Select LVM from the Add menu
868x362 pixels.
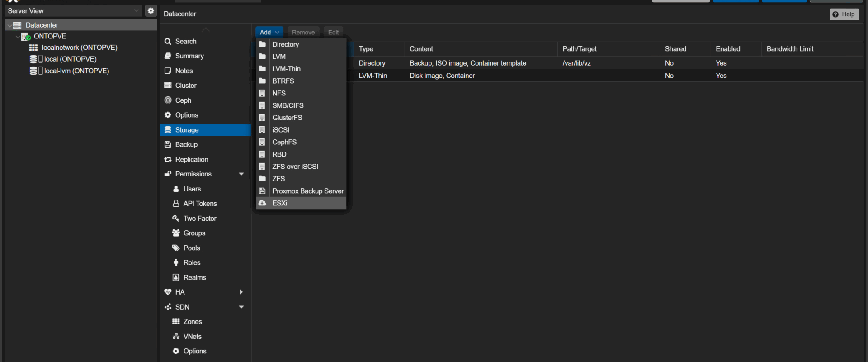[x=302, y=57]
